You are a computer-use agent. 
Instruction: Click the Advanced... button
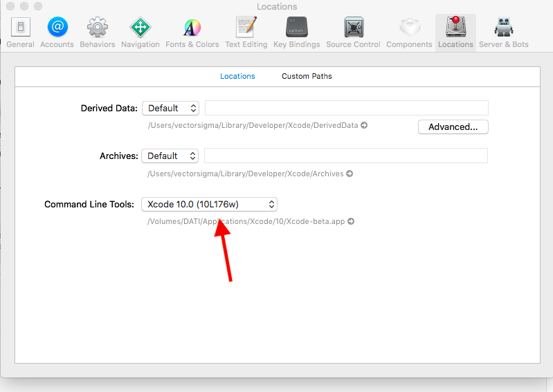coord(453,127)
